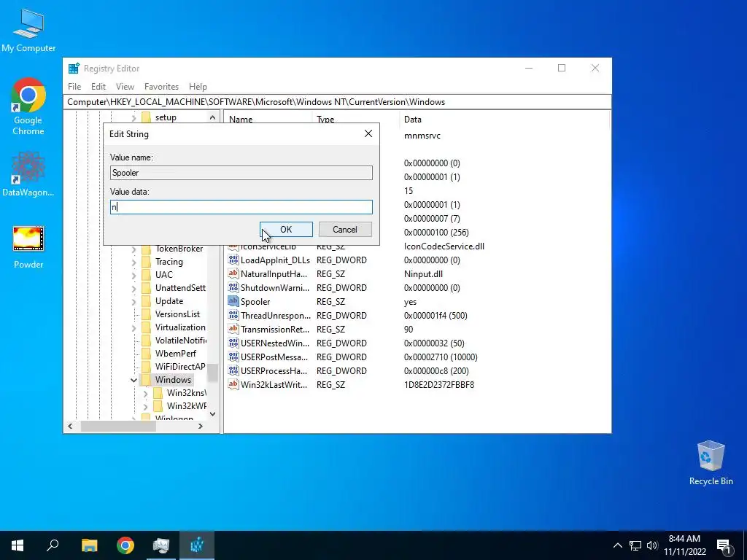Click the UAC folder icon
This screenshot has height=560, width=747.
[x=146, y=275]
